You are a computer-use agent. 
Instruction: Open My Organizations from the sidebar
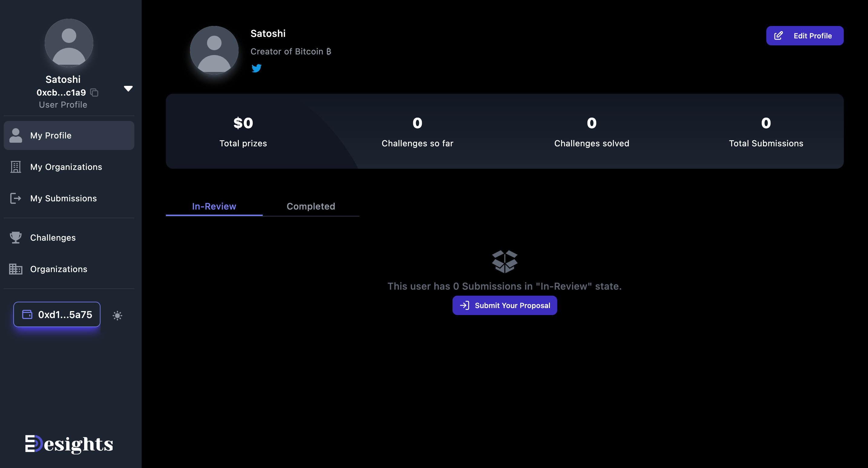(x=66, y=167)
